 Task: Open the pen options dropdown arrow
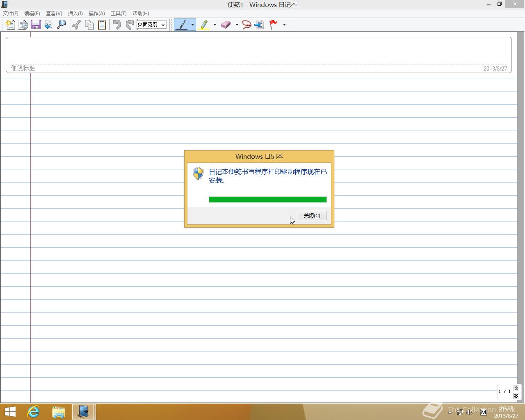(192, 25)
